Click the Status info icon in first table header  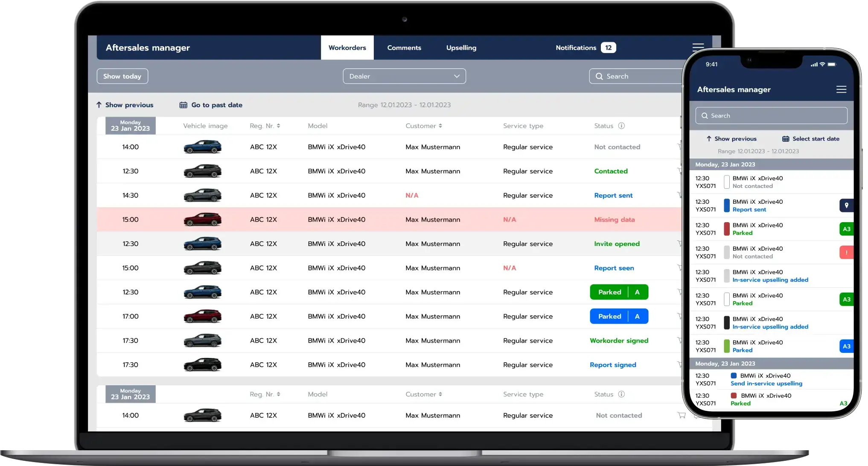click(x=621, y=126)
